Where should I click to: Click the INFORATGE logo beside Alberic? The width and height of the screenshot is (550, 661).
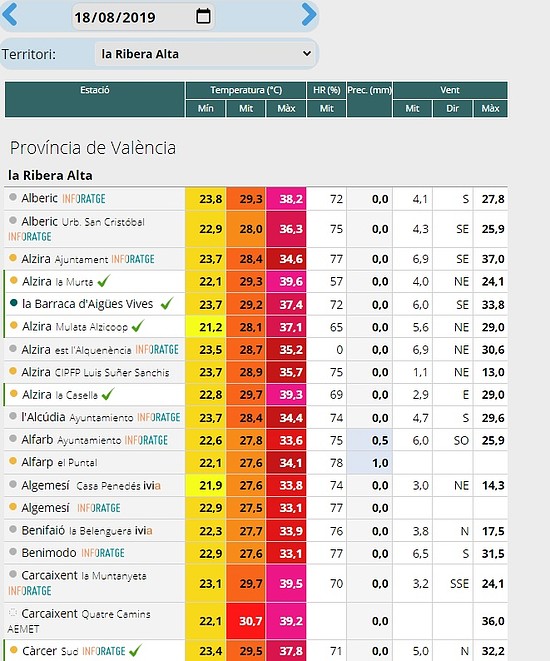84,199
